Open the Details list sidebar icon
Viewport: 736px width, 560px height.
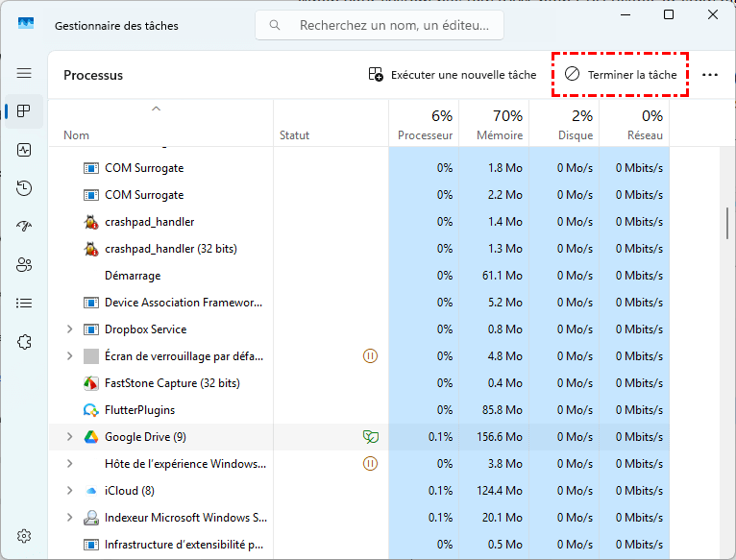(x=24, y=304)
